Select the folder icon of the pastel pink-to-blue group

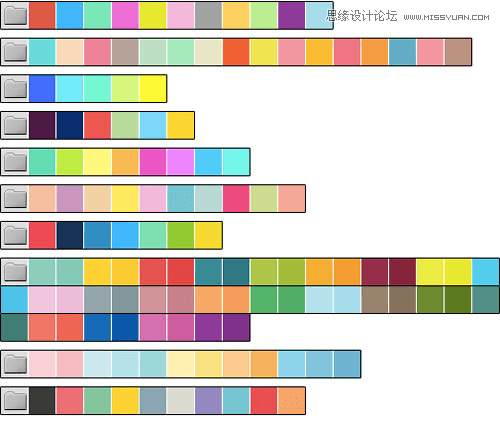point(15,364)
